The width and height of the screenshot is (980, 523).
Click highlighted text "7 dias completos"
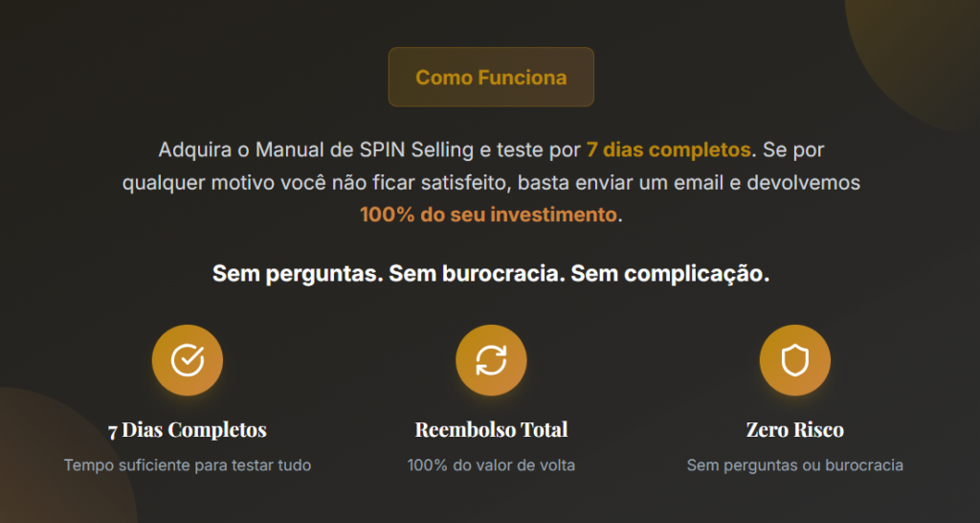pos(668,150)
